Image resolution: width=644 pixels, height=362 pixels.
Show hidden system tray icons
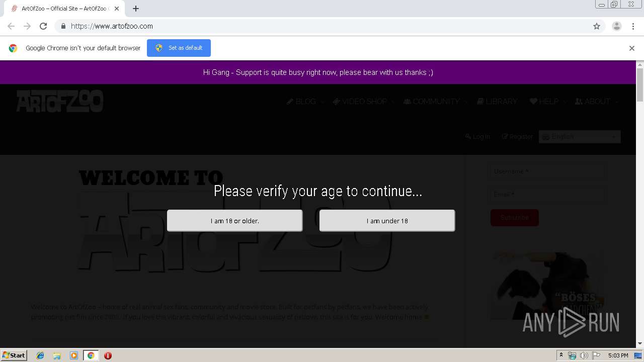(561, 355)
